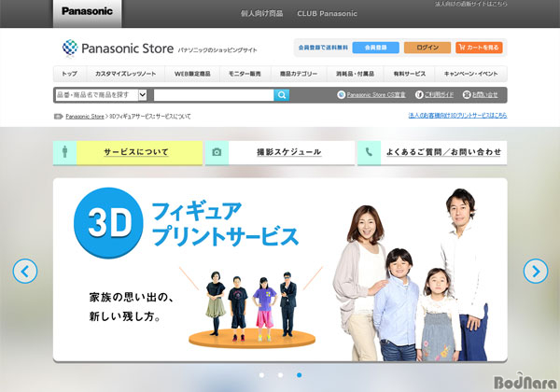The width and height of the screenshot is (560, 392).
Task: Click the person icon beside サービスについて
Action: (64, 152)
